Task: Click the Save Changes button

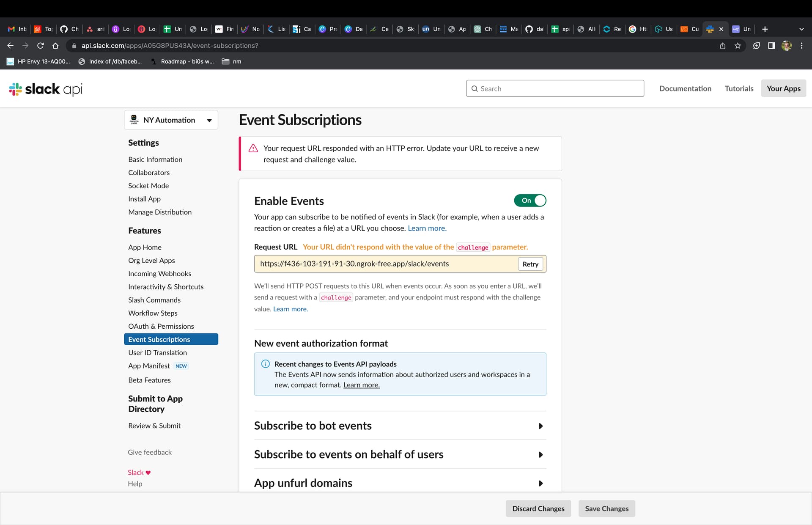Action: coord(606,509)
